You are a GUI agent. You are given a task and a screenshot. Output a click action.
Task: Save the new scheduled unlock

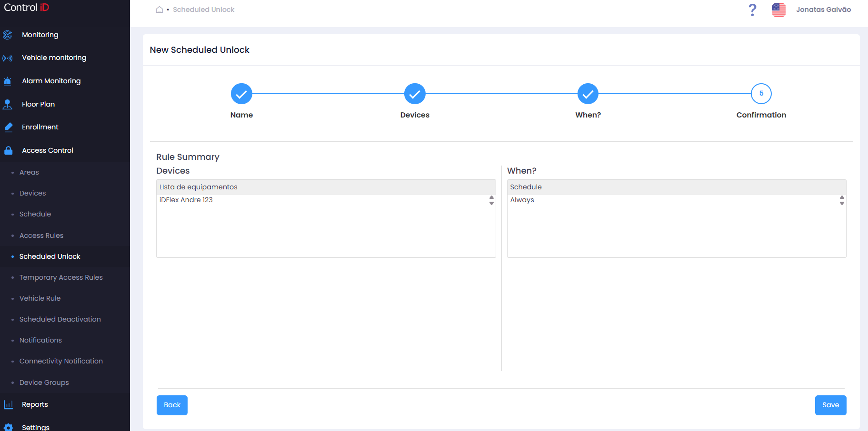830,405
